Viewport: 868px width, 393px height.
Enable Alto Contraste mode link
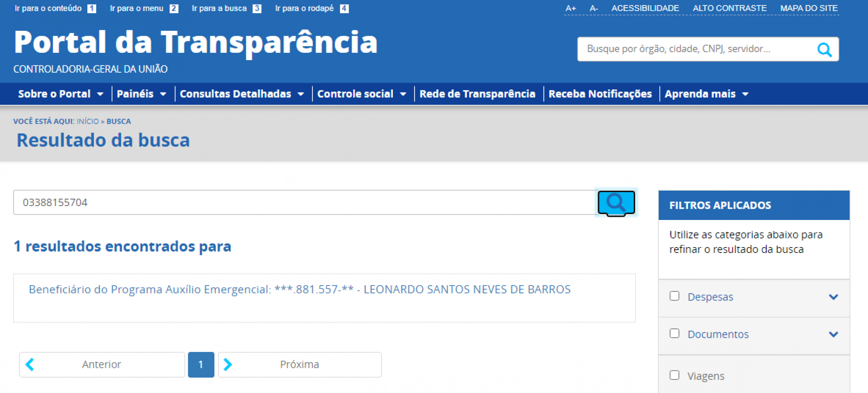point(729,8)
